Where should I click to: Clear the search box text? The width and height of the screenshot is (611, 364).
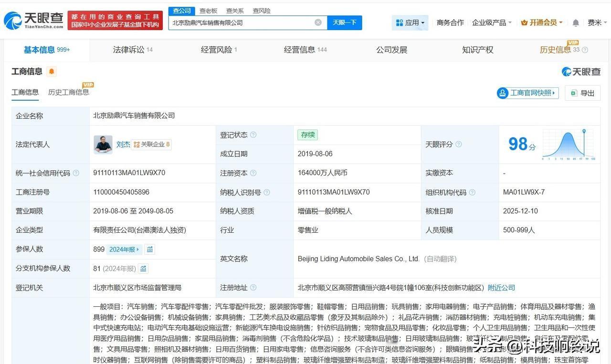click(x=318, y=22)
